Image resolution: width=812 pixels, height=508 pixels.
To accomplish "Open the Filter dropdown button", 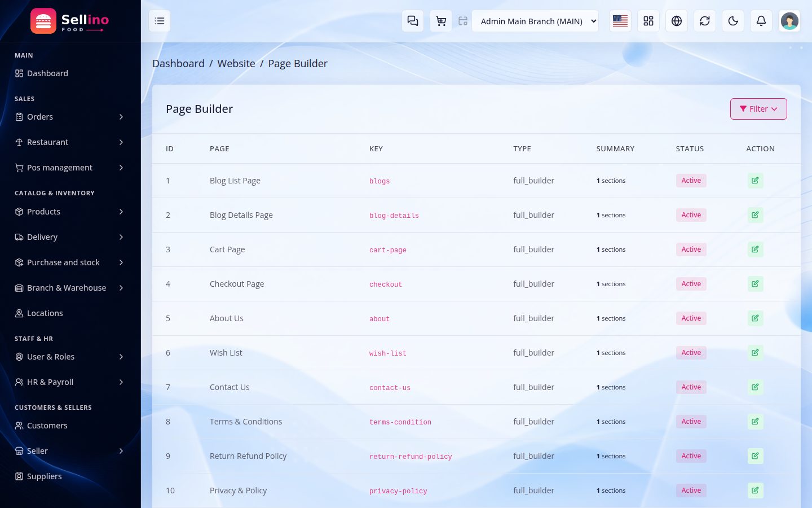I will (x=758, y=109).
